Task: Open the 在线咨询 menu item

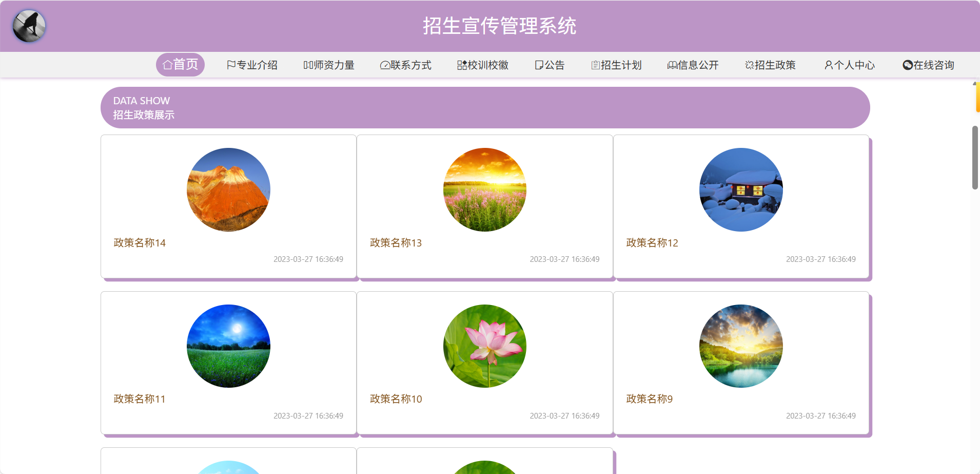Action: pos(928,65)
